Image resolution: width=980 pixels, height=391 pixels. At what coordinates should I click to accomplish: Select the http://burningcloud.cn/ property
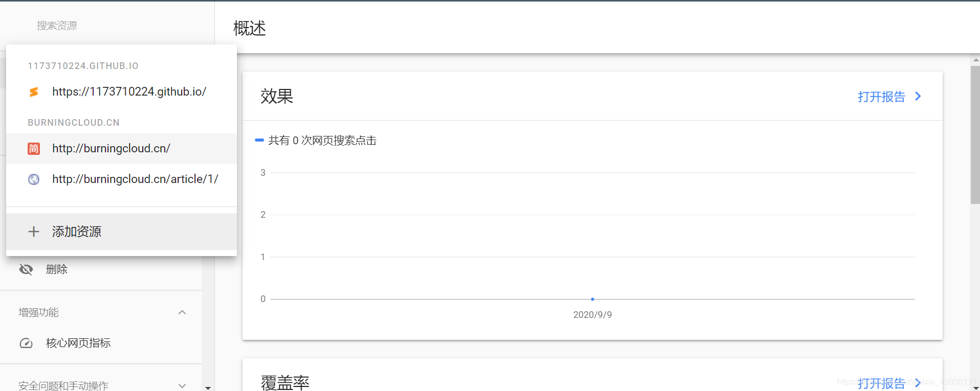point(121,149)
